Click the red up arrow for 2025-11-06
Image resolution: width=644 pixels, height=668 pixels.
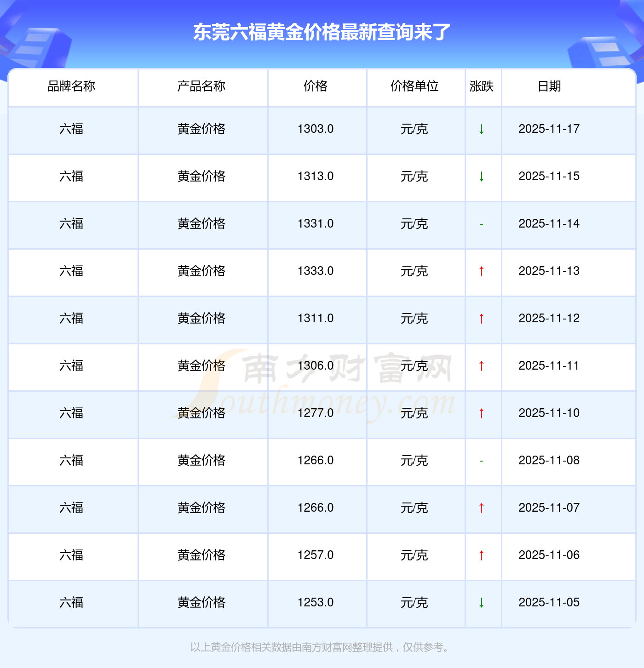click(482, 555)
